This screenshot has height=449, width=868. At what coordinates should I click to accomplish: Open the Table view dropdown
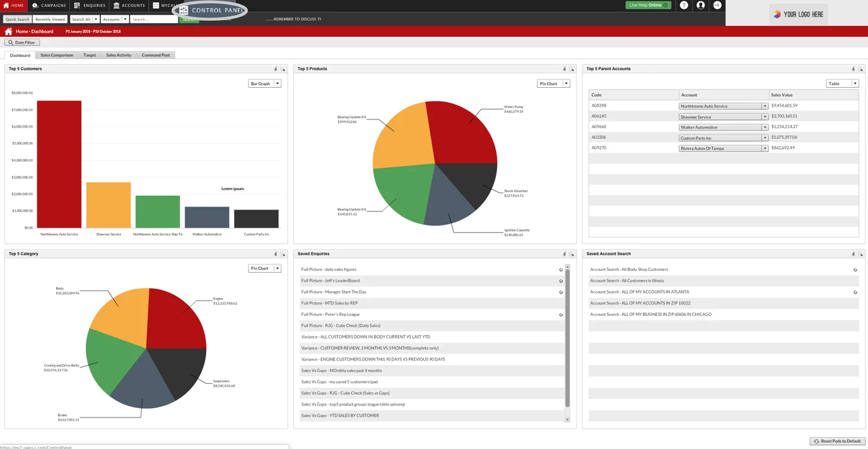(x=843, y=83)
